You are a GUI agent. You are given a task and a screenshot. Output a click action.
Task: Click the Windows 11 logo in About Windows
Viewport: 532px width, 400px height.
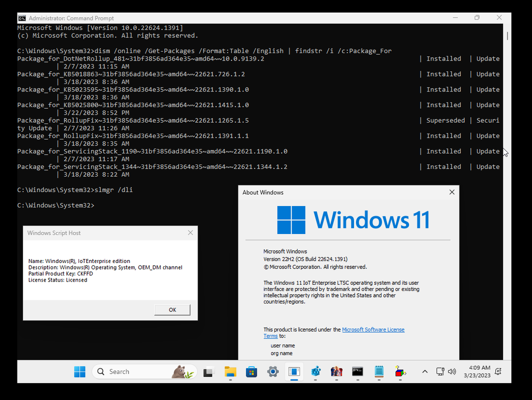tap(353, 220)
